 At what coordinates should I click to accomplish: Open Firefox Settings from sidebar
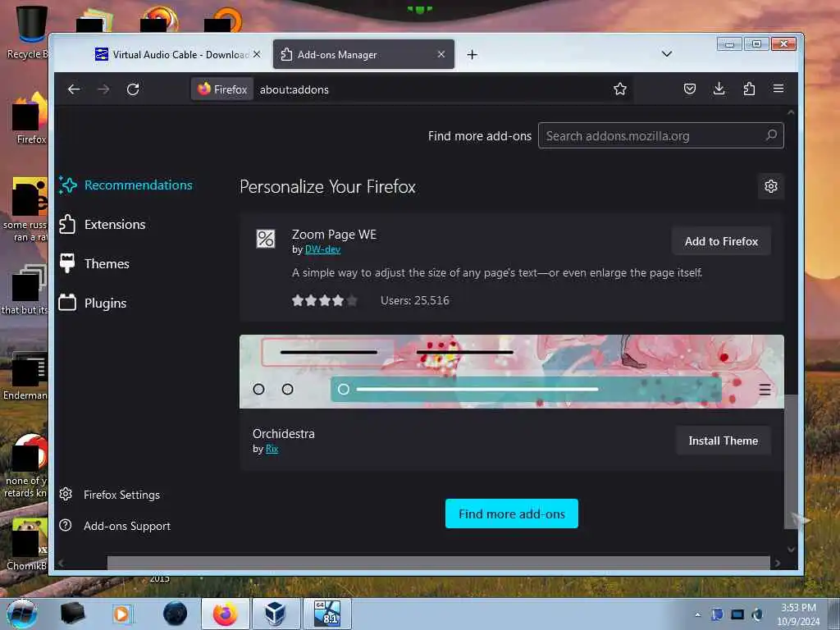[x=110, y=495]
